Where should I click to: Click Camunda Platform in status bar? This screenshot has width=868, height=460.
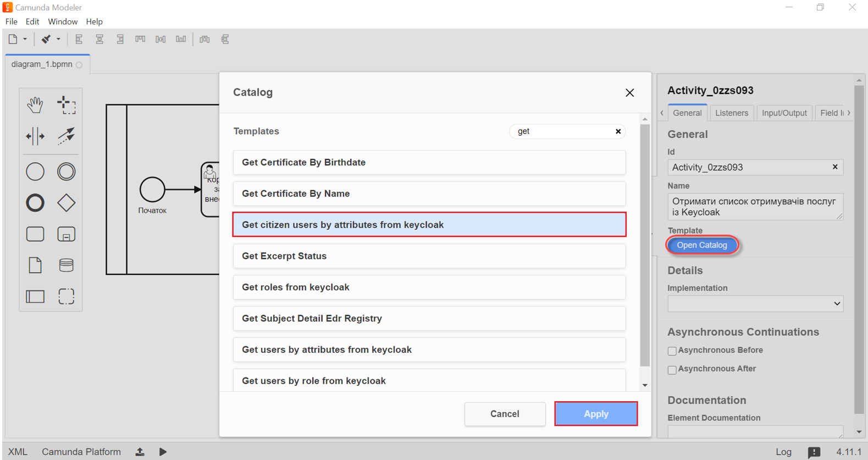[x=81, y=452]
